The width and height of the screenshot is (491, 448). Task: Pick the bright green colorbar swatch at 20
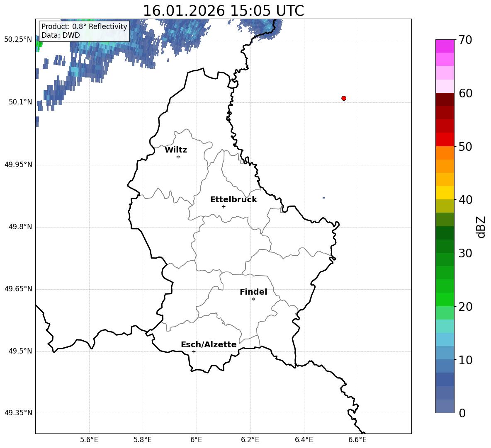pyautogui.click(x=445, y=299)
